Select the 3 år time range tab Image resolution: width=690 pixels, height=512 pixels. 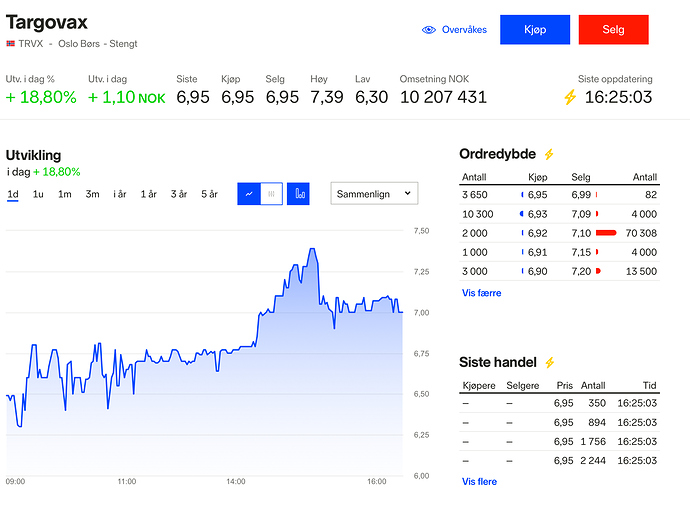(x=179, y=194)
